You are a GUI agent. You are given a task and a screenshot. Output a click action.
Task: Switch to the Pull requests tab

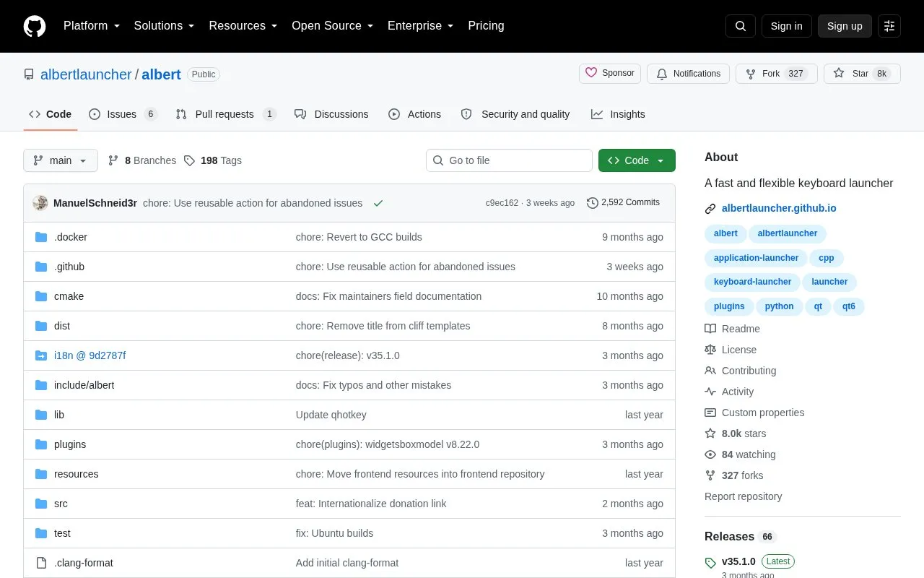[x=225, y=114]
